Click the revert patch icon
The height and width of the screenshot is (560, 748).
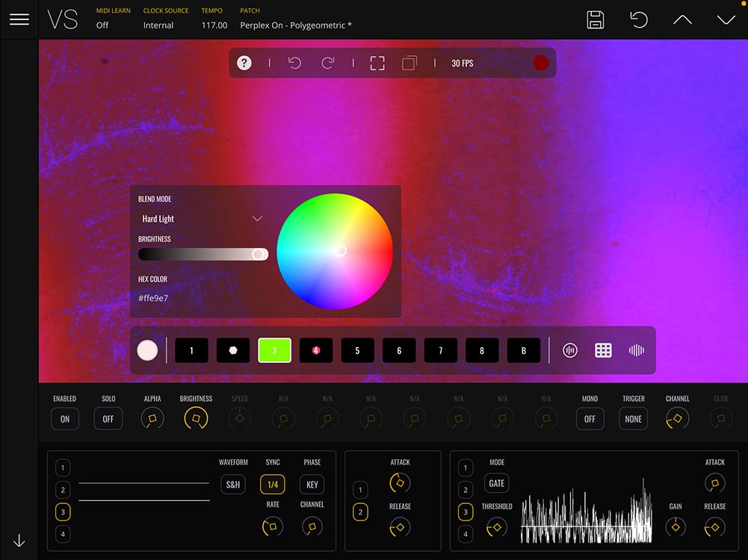639,20
